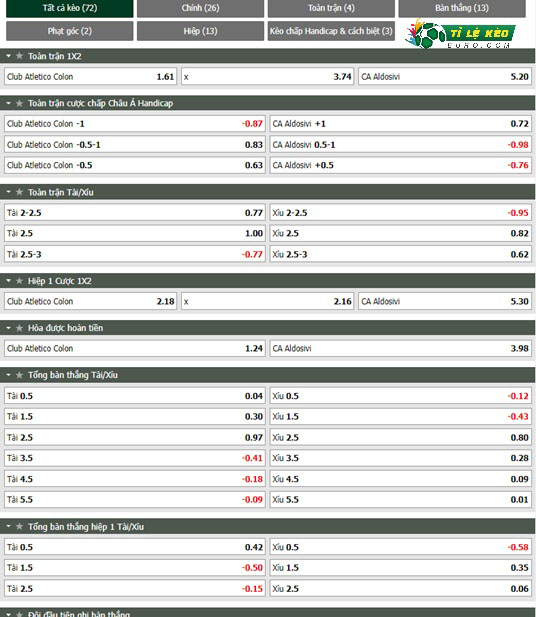Screen dimensions: 536x617
Task: Choose Xỉu 2.5-3 at 0.62
Action: point(401,254)
